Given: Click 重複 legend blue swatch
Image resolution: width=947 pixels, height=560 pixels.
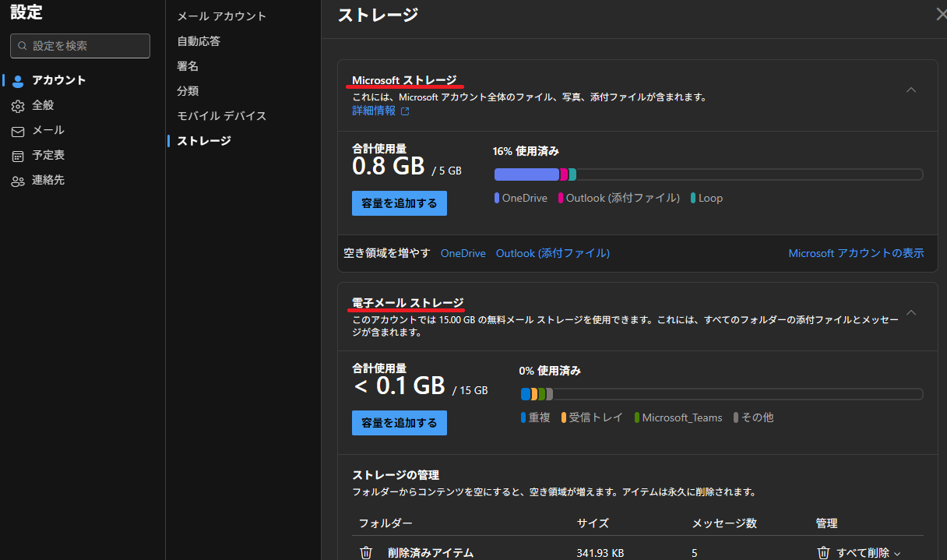Looking at the screenshot, I should tap(523, 417).
